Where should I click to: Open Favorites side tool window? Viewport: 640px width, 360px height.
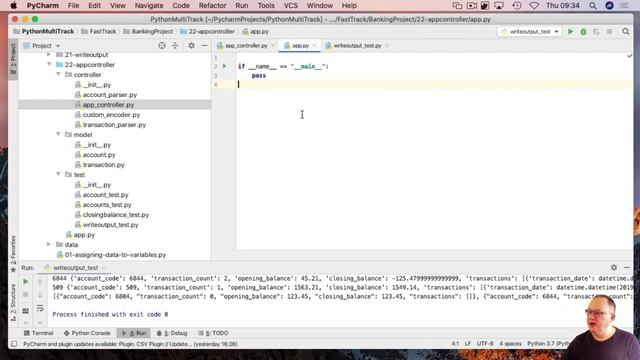[13, 254]
